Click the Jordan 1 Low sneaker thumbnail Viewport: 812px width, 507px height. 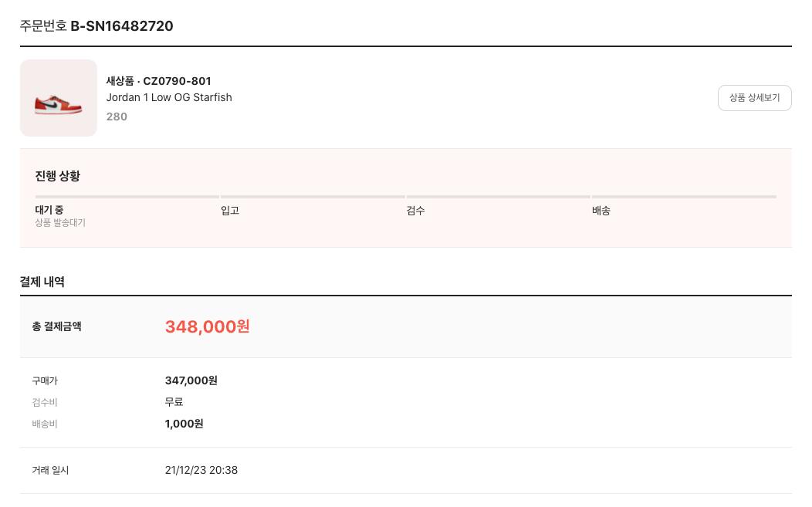pyautogui.click(x=59, y=98)
